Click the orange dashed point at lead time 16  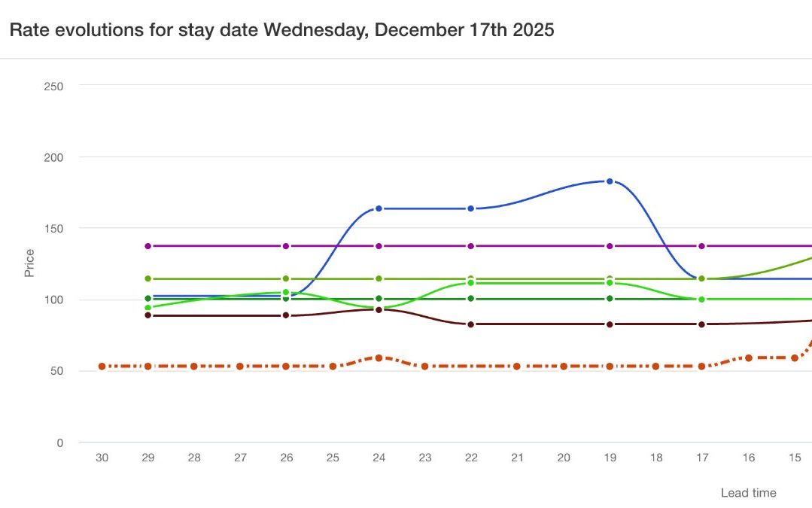coord(748,358)
